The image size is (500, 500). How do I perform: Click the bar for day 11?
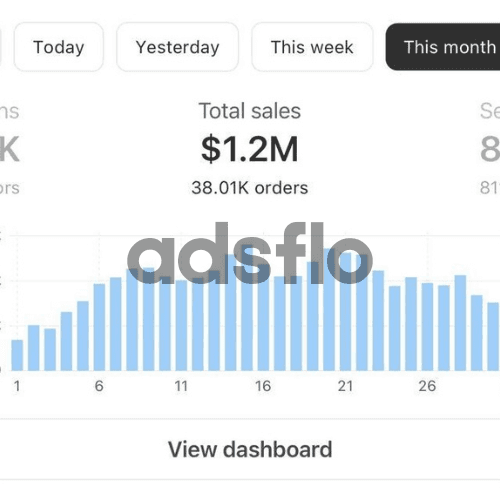181,325
